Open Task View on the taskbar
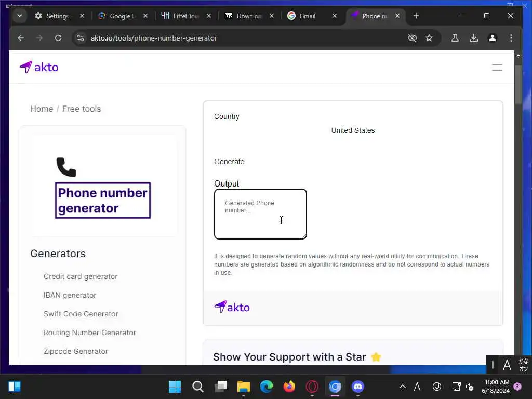Viewport: 532px width, 399px height. coord(220,387)
